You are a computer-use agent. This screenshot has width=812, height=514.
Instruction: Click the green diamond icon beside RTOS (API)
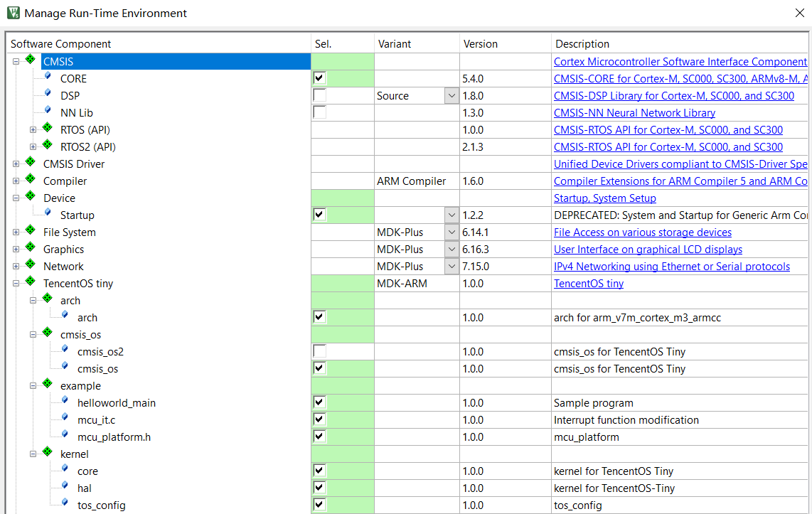pos(48,127)
